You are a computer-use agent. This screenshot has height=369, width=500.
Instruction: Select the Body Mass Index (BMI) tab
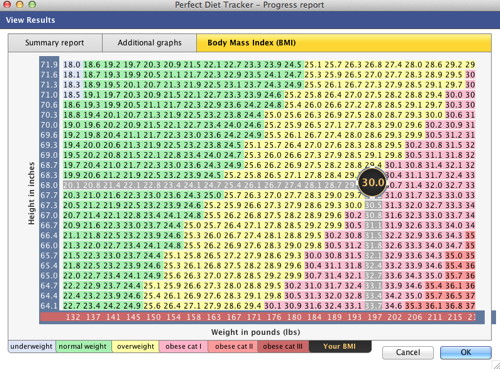[344, 43]
